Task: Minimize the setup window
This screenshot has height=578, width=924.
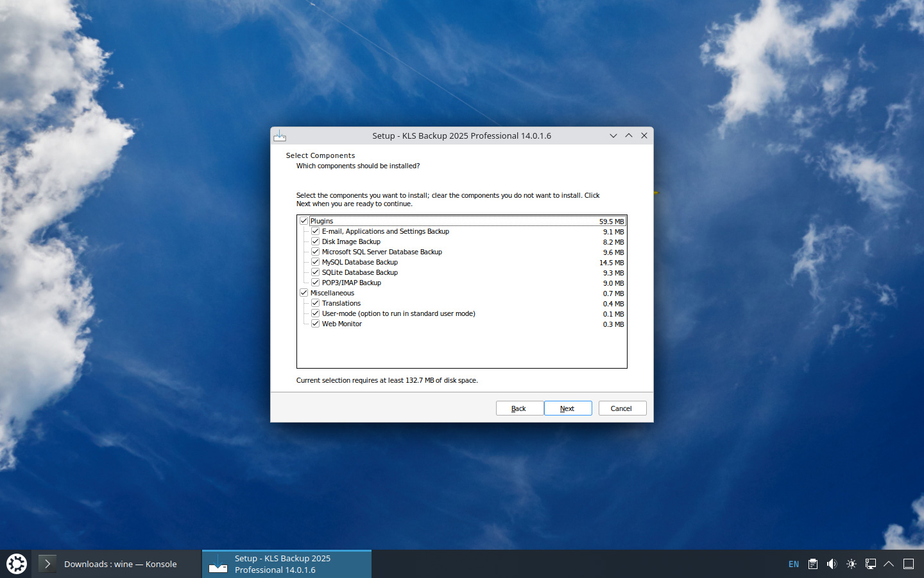Action: [x=613, y=136]
